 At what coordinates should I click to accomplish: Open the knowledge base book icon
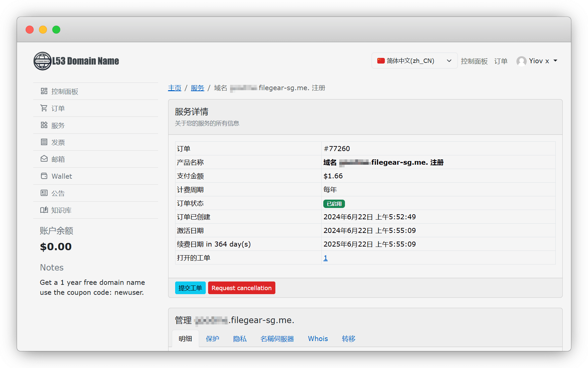point(44,210)
